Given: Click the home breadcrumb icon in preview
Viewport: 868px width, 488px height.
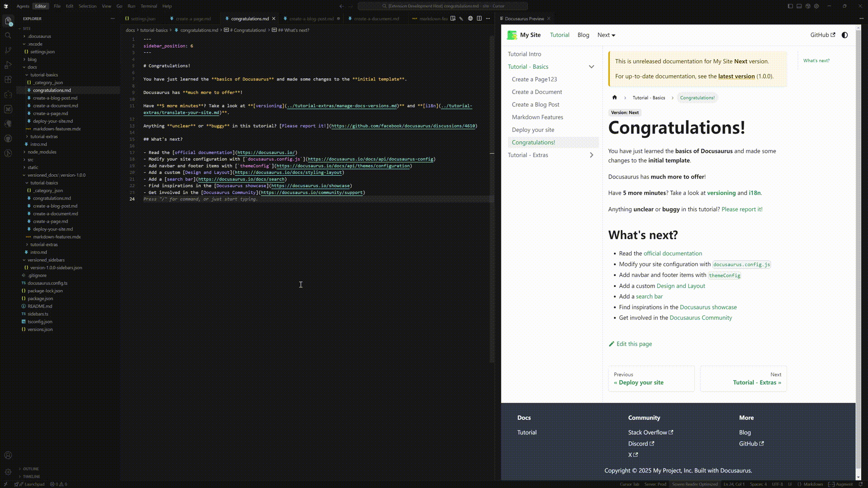Looking at the screenshot, I should (614, 98).
